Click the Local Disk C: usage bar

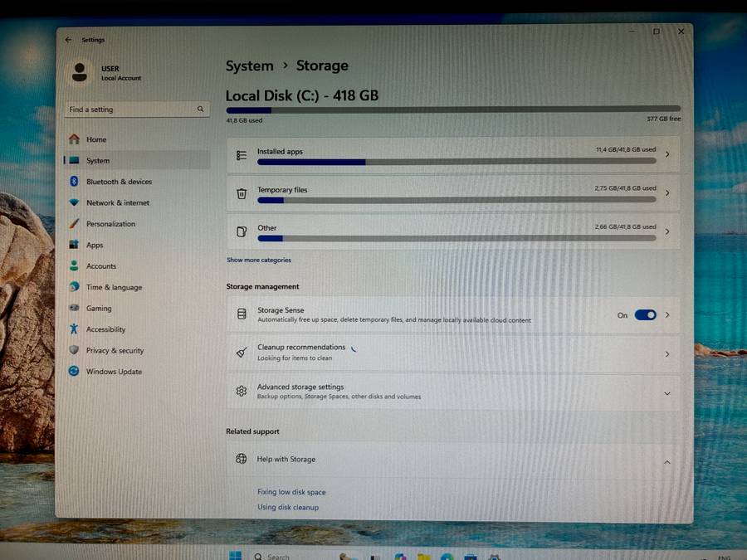pos(452,110)
